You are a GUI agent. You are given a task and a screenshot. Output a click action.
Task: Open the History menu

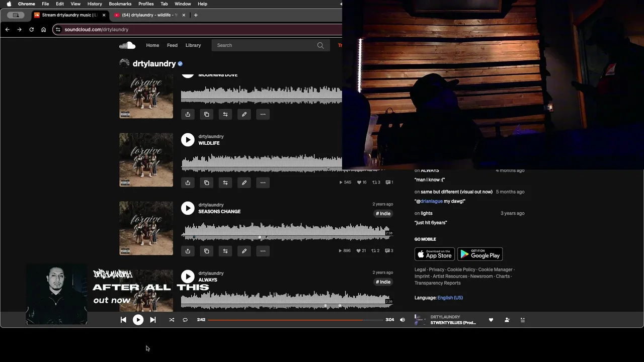tap(95, 4)
